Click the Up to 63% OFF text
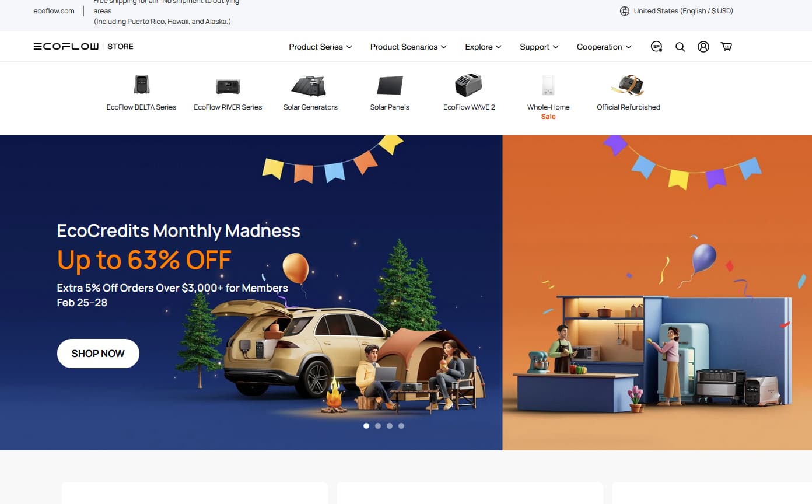Viewport: 812px width, 504px height. coord(144,260)
